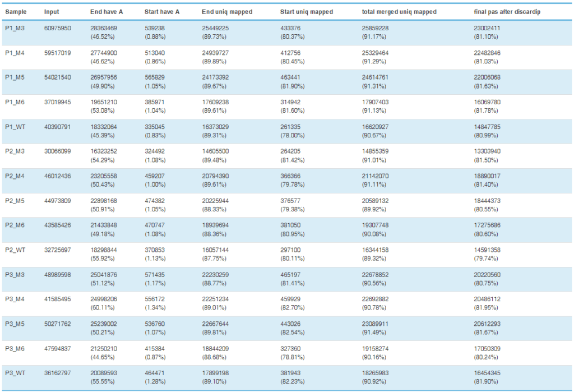Screen dimensions: 574x392
Task: Select the P2_M5 sample row label
Action: coord(16,201)
